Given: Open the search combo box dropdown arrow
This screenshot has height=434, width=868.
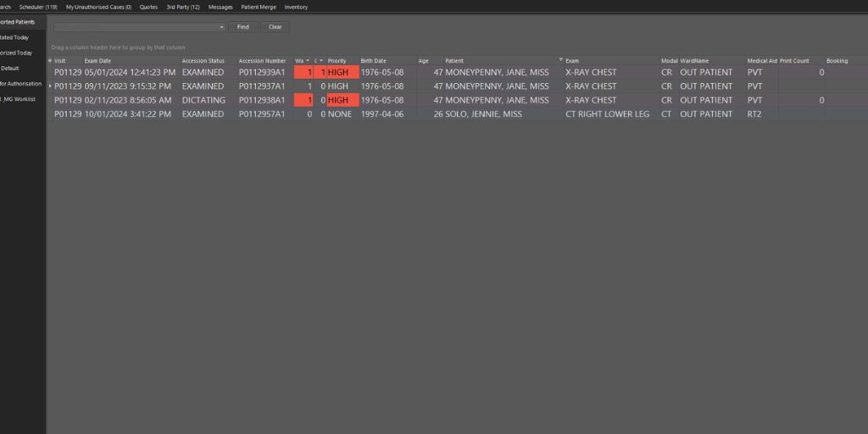Looking at the screenshot, I should 221,27.
